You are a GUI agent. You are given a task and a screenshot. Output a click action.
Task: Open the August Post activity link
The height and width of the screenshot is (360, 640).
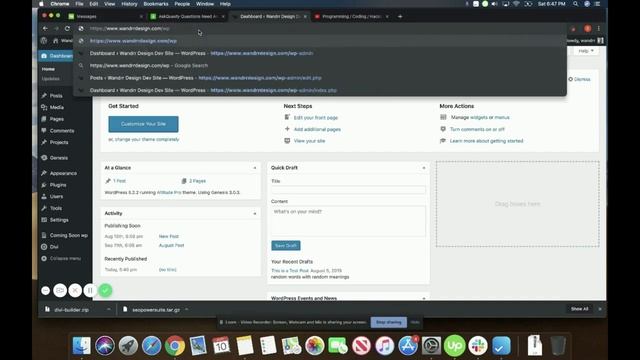click(x=171, y=245)
